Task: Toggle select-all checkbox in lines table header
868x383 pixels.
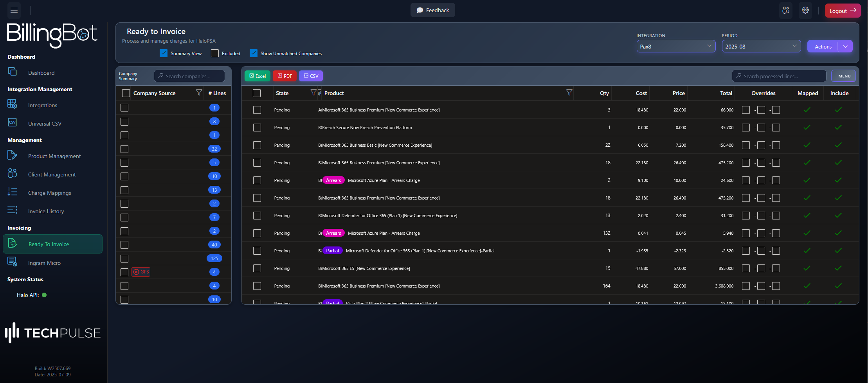Action: (x=257, y=93)
